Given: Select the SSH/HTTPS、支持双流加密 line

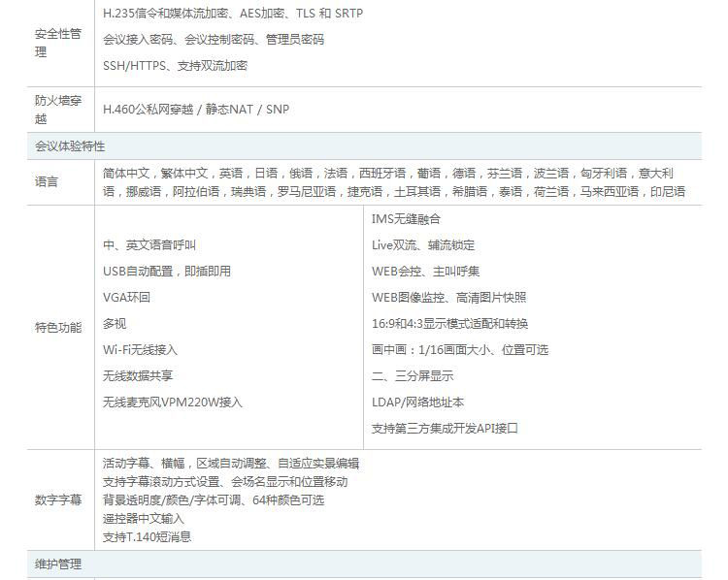Looking at the screenshot, I should [x=175, y=66].
